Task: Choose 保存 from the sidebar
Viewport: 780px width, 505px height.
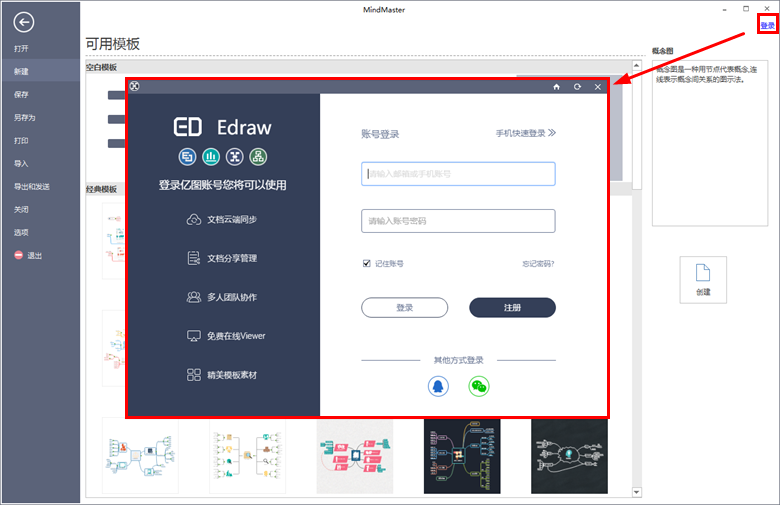Action: tap(21, 94)
